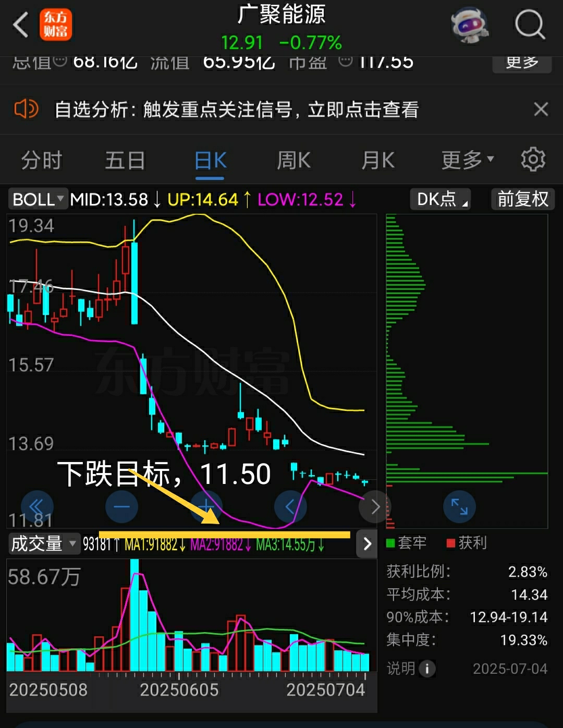Open the DK点 option menu

[x=441, y=199]
